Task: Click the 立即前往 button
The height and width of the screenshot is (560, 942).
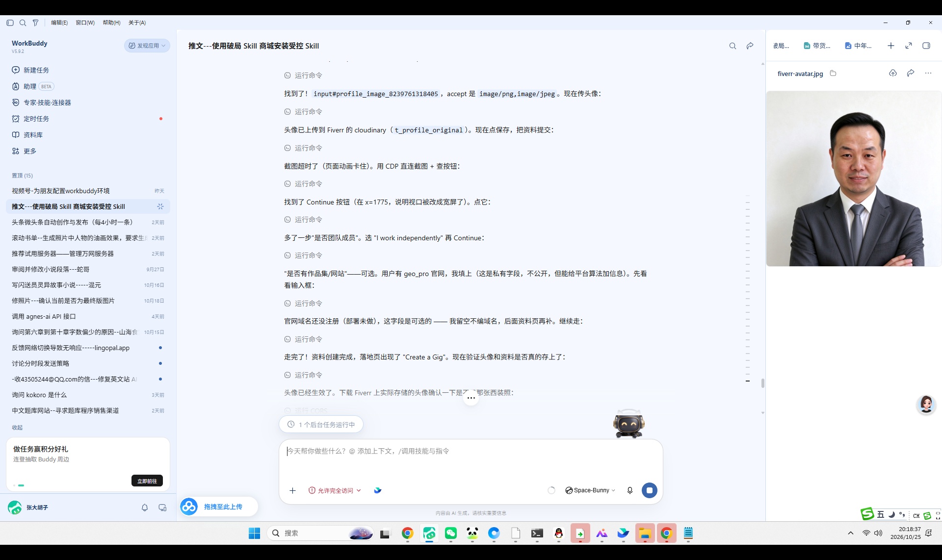Action: pyautogui.click(x=147, y=481)
